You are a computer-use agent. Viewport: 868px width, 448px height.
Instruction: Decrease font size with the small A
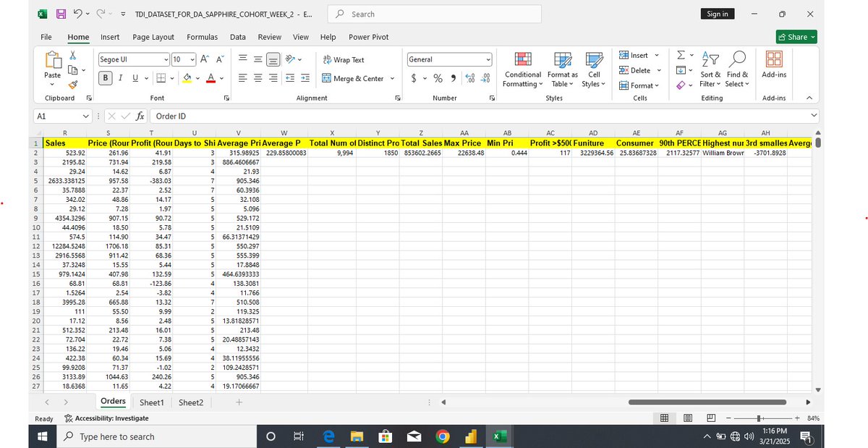[218, 59]
